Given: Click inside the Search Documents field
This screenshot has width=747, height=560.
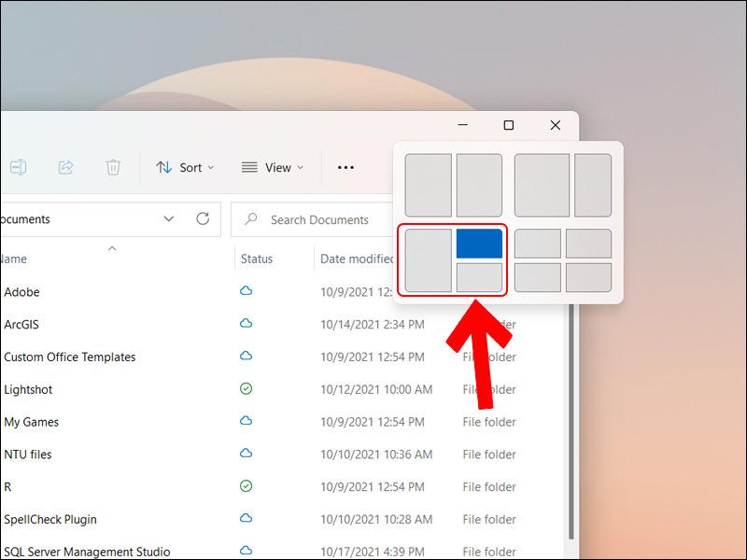Looking at the screenshot, I should [313, 219].
